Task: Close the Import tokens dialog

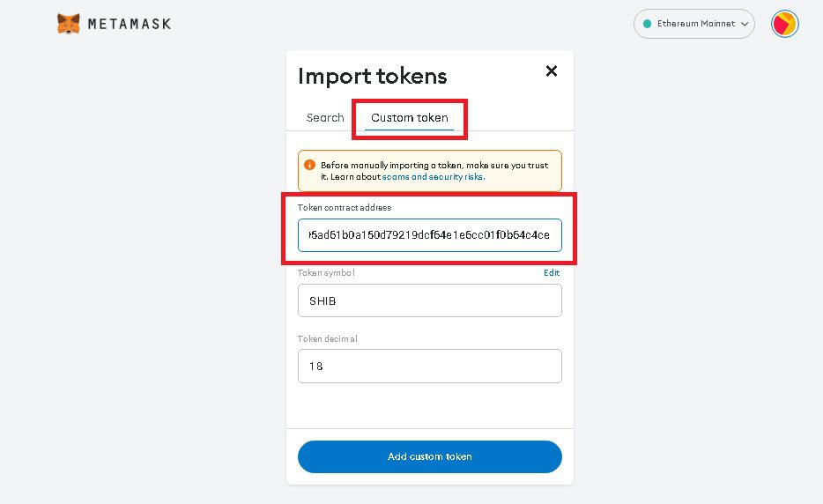Action: click(552, 71)
